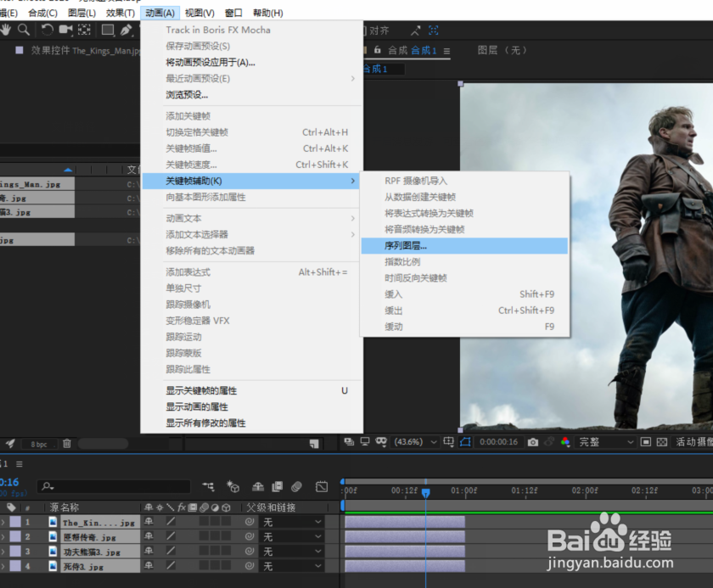Open the 视图(V) menu
The image size is (713, 588).
tap(199, 14)
